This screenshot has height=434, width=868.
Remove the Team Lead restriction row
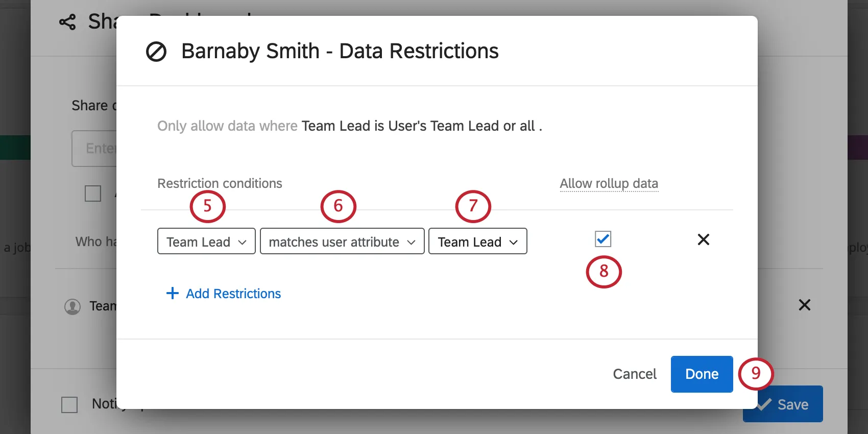point(703,239)
